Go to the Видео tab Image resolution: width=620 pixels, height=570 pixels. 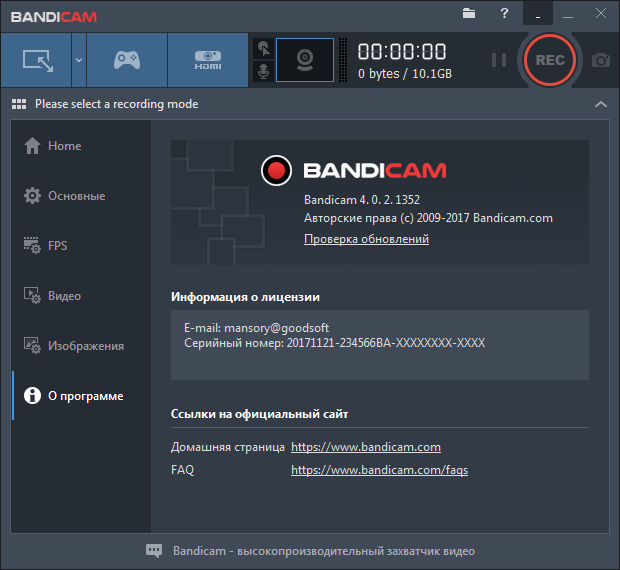(64, 296)
